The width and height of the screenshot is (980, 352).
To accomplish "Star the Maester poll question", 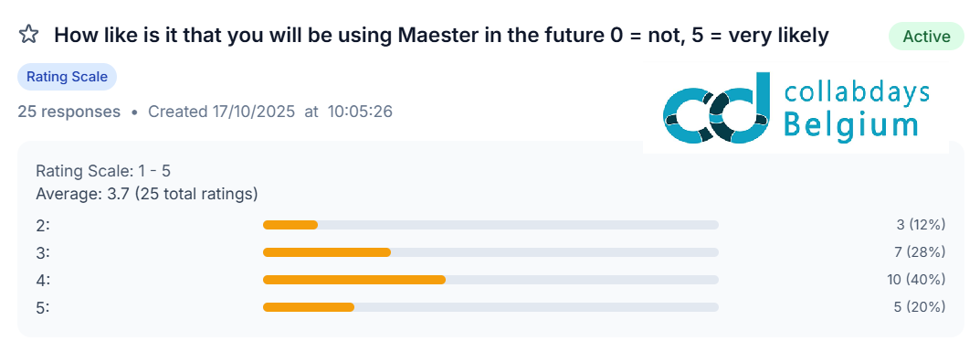I will 28,35.
